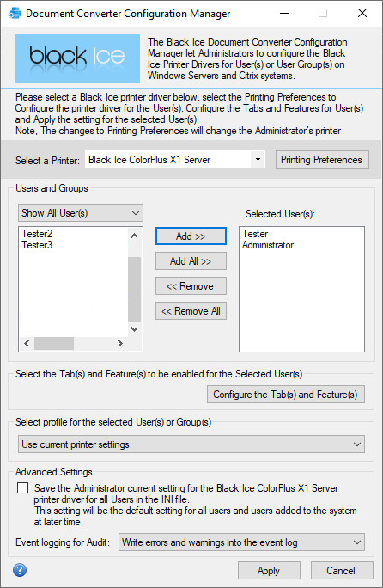Select Tester2 in the users list

(x=37, y=234)
